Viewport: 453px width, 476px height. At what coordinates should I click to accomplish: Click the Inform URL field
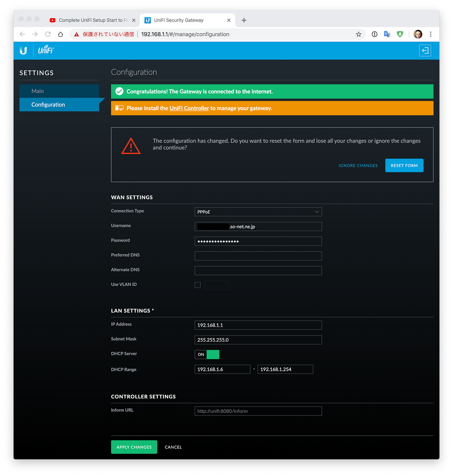(x=258, y=411)
